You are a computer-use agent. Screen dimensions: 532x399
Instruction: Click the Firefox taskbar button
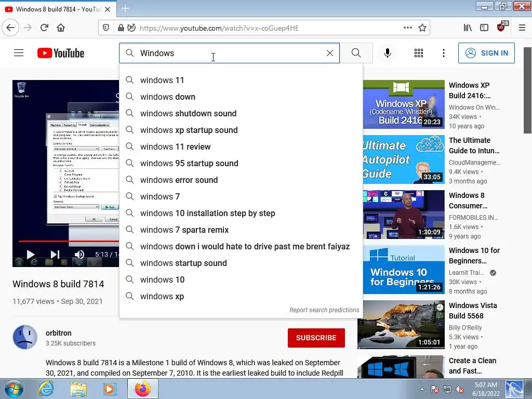tap(142, 389)
